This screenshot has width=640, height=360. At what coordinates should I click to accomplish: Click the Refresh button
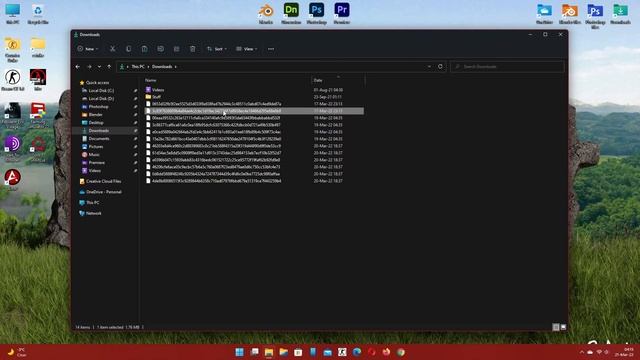tap(440, 67)
